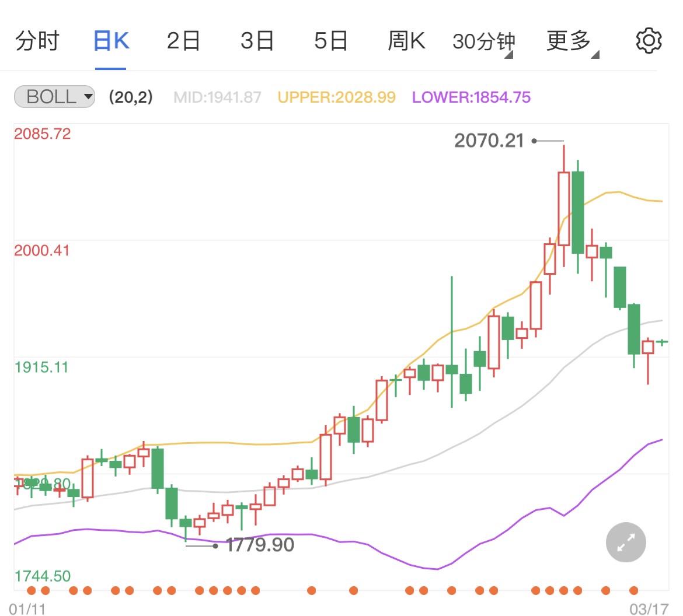Image resolution: width=683 pixels, height=616 pixels.
Task: Click the LOWER:1854.75 label
Action: coord(471,97)
